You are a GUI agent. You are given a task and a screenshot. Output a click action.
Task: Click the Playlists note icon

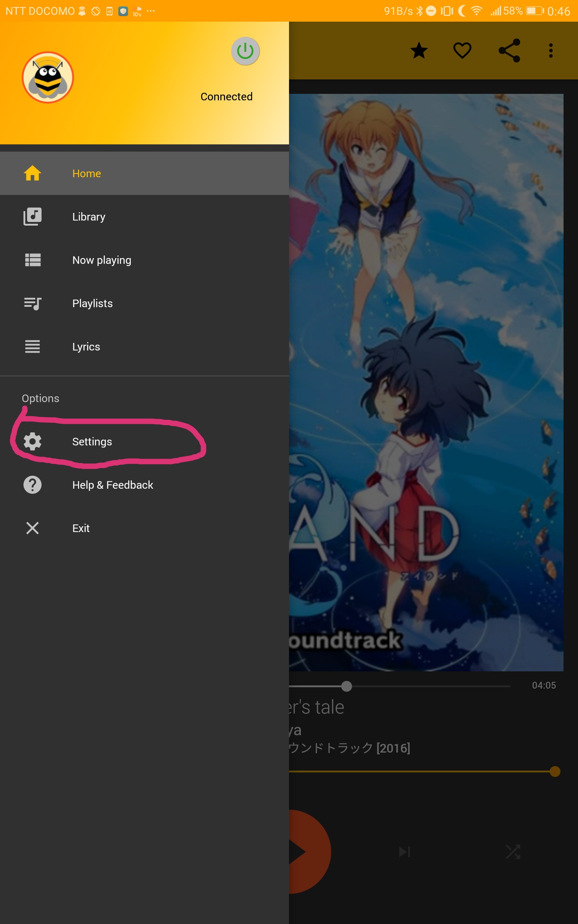click(x=33, y=304)
